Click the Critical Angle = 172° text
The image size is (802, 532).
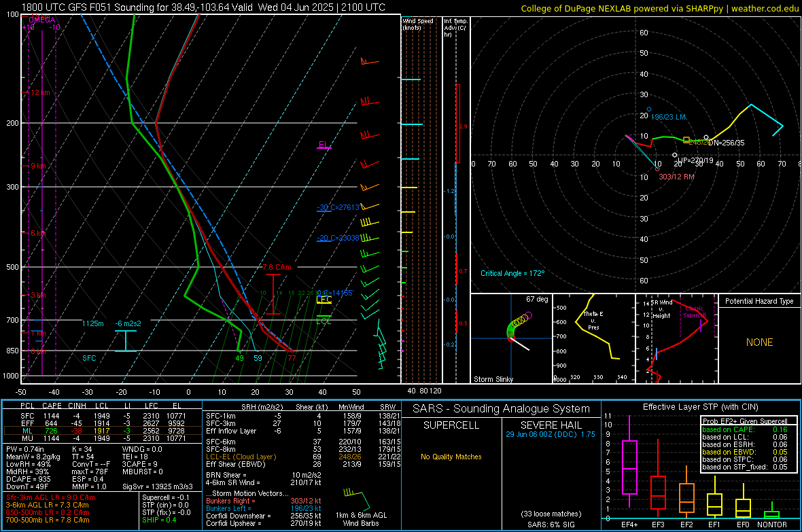(512, 273)
